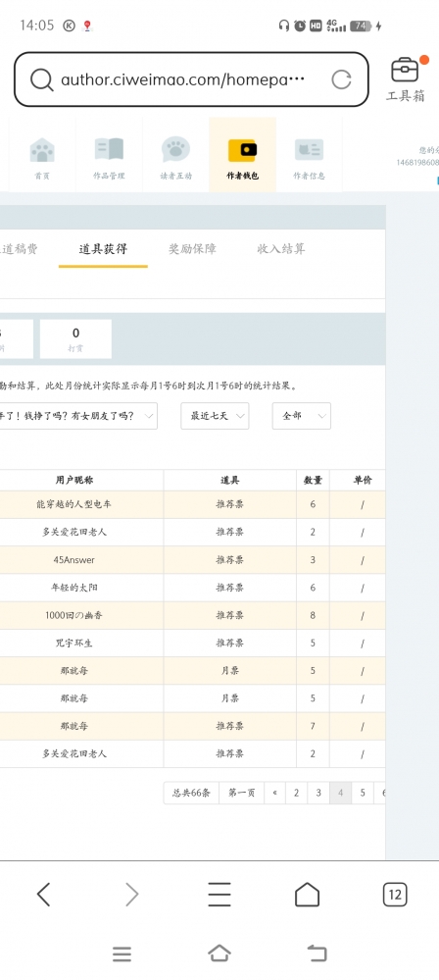
Task: Tap the reload icon in address bar
Action: pos(341,79)
